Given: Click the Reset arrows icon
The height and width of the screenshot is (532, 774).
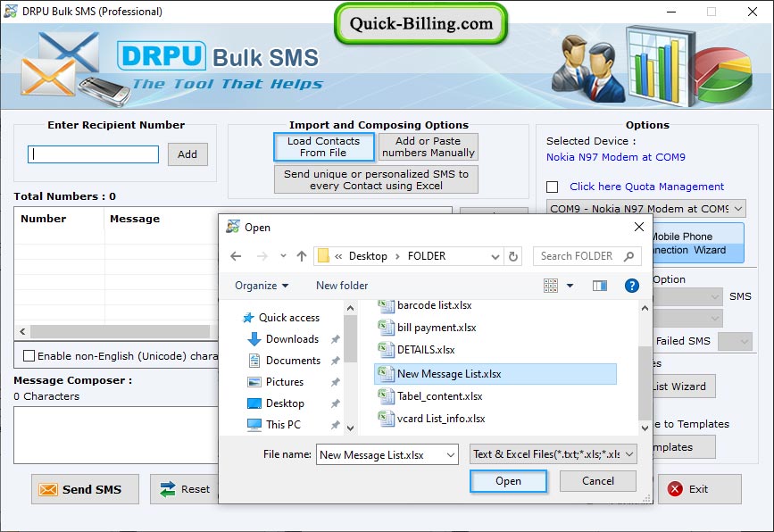Looking at the screenshot, I should (x=167, y=489).
